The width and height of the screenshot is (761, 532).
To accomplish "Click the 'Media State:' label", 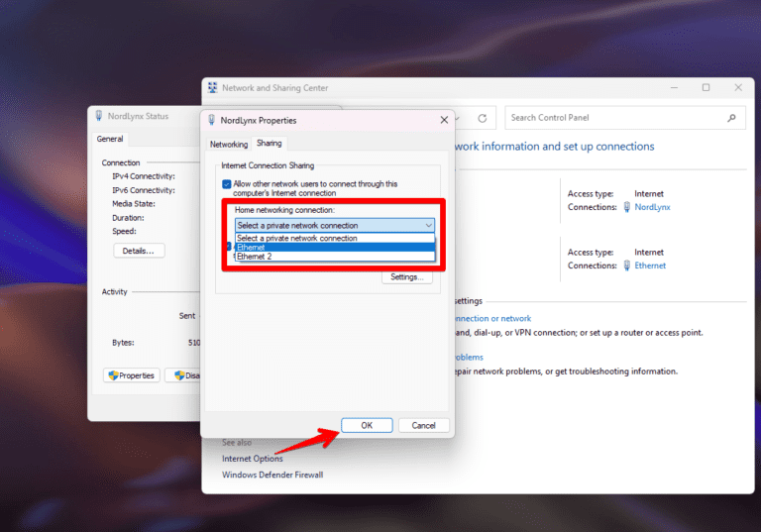I will click(x=134, y=204).
